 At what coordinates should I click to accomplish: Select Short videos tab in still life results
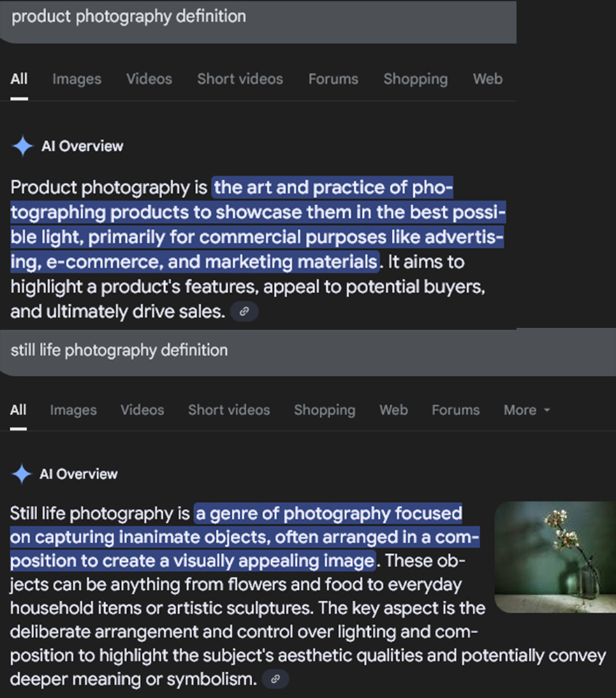(x=228, y=410)
